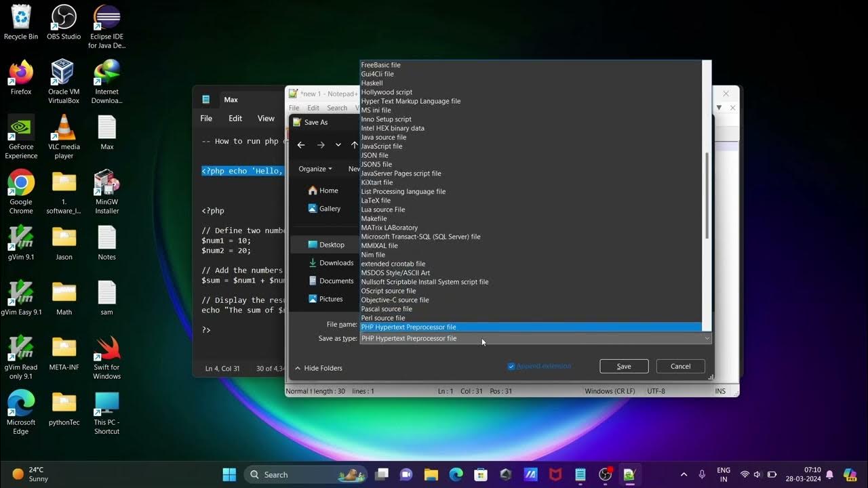The image size is (868, 488).
Task: Choose Perl source file type
Action: 530,318
